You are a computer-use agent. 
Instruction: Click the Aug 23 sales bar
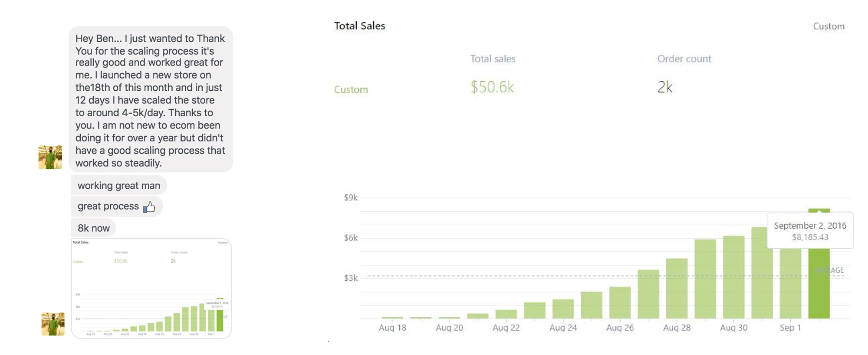tap(535, 310)
